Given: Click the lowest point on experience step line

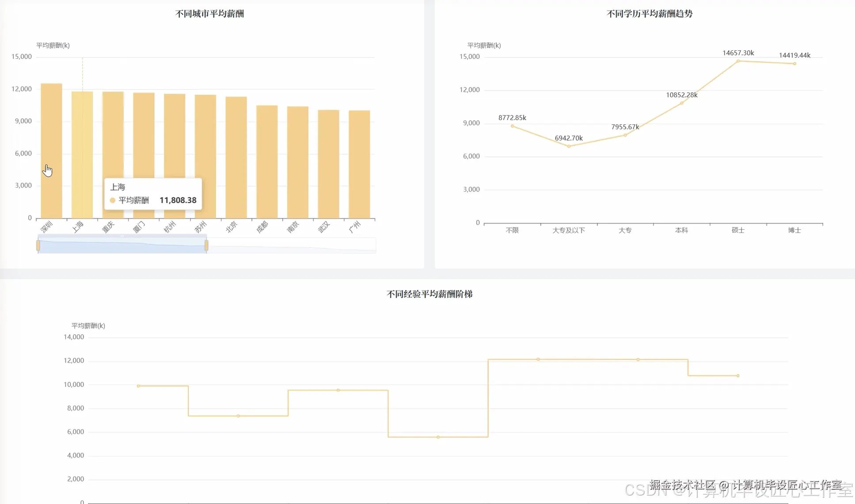Looking at the screenshot, I should [x=438, y=437].
